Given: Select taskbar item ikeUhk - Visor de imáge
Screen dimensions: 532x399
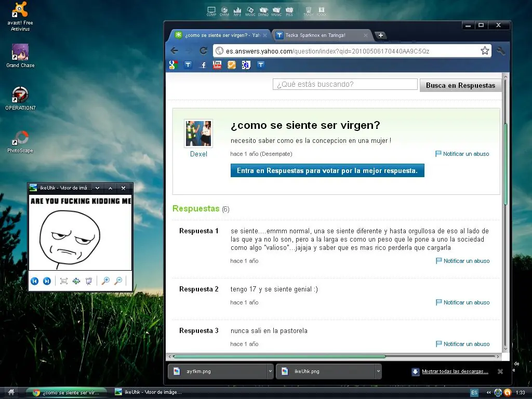Looking at the screenshot, I should (149, 392).
